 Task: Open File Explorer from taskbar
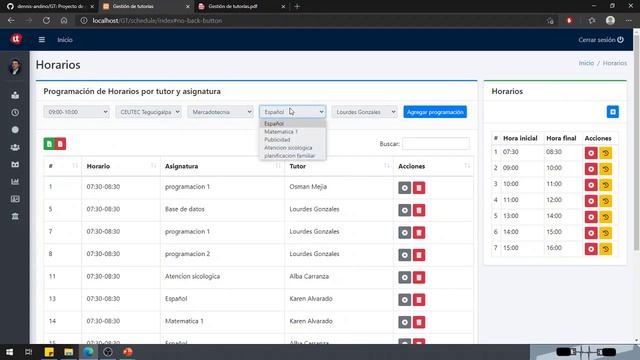[x=69, y=352]
